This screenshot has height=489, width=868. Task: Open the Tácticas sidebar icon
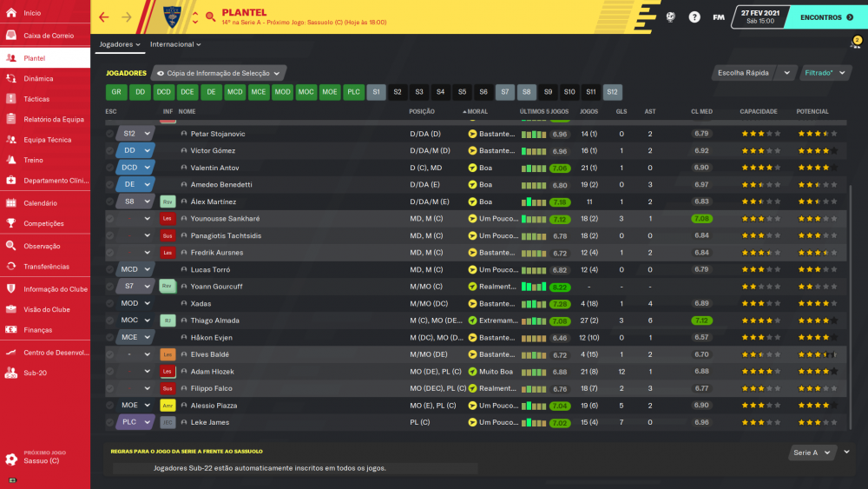(x=11, y=98)
